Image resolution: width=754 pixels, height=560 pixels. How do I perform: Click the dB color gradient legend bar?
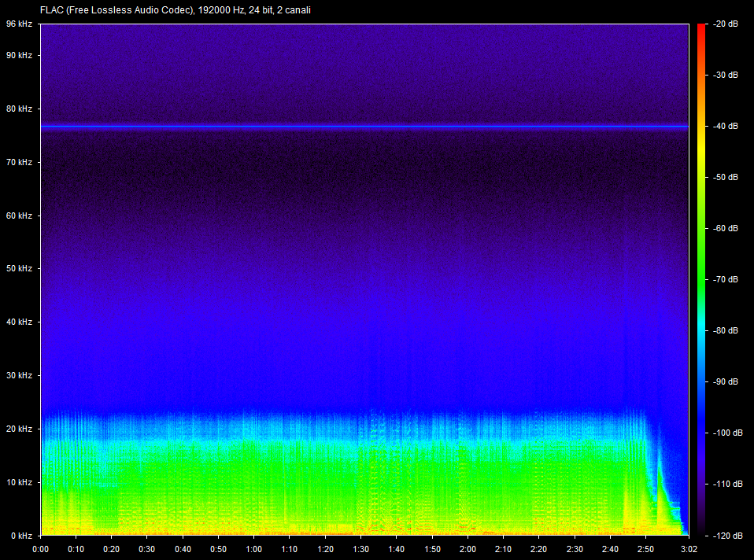click(x=701, y=279)
